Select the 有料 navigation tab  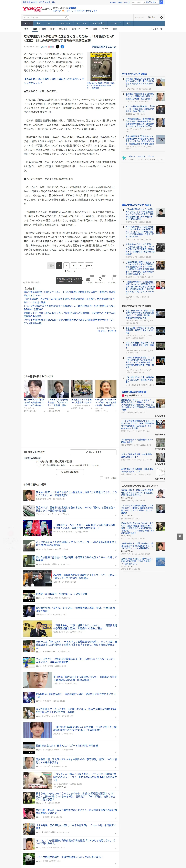[128, 23]
